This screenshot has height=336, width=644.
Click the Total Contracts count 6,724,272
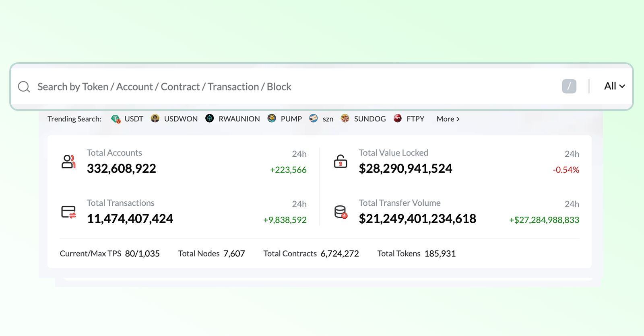click(x=340, y=254)
